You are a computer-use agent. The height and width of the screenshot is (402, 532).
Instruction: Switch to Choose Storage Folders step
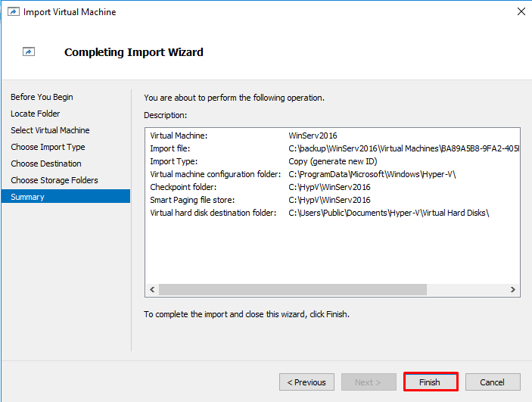point(54,180)
